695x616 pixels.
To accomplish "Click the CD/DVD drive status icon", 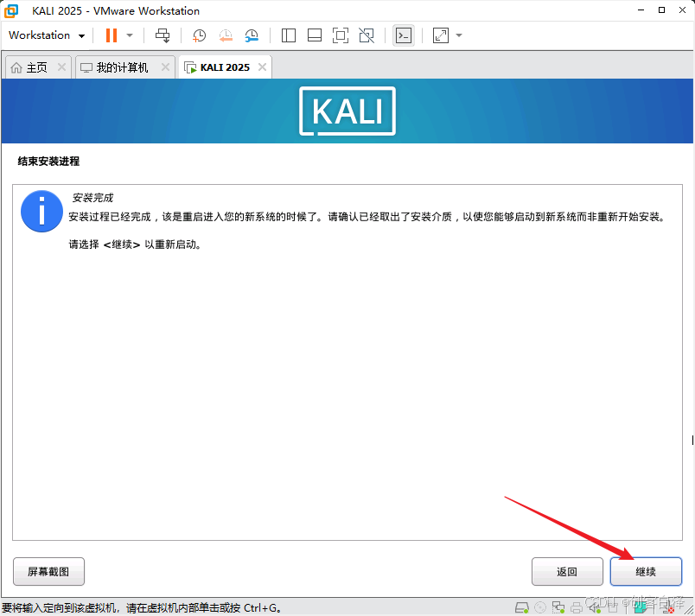I will [x=540, y=607].
